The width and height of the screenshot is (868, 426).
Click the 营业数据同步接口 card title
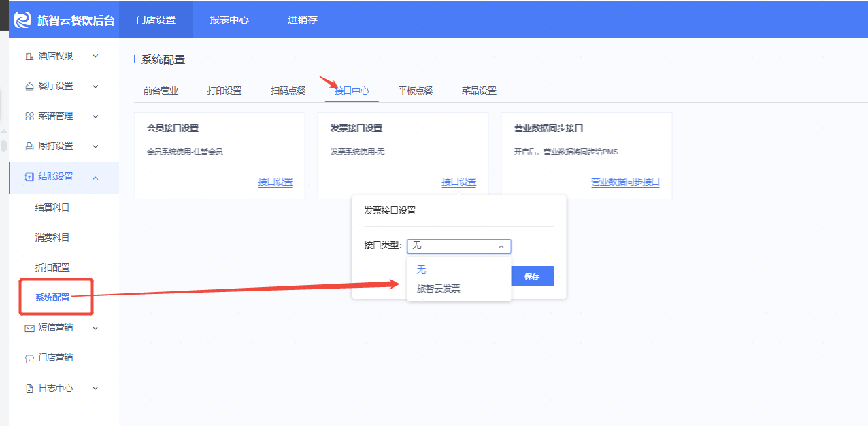(x=549, y=128)
